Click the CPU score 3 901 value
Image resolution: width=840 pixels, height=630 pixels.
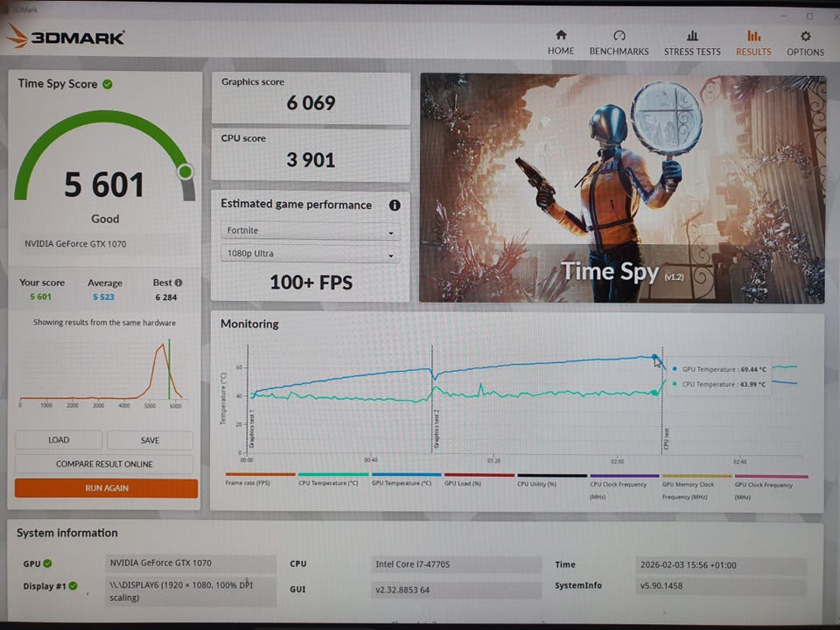(311, 159)
